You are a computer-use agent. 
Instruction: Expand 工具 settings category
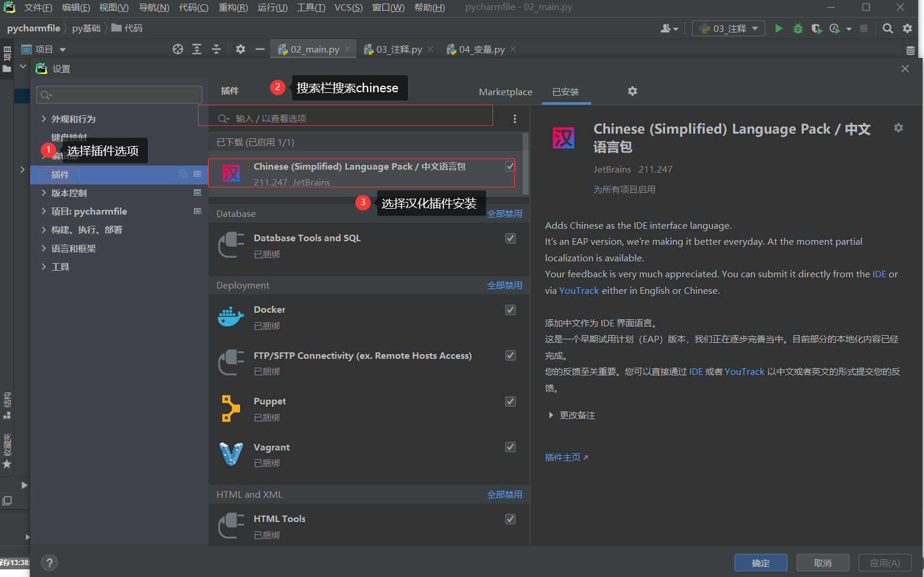pos(44,267)
